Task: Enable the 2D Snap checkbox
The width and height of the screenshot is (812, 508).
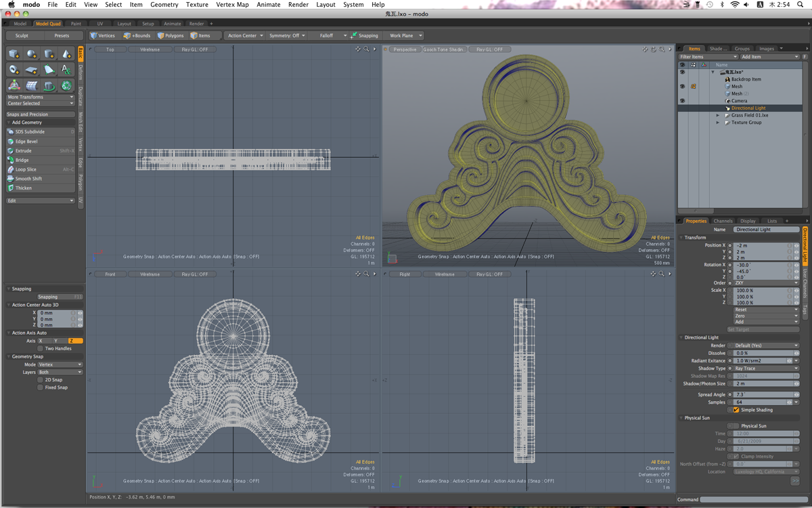Action: (41, 380)
